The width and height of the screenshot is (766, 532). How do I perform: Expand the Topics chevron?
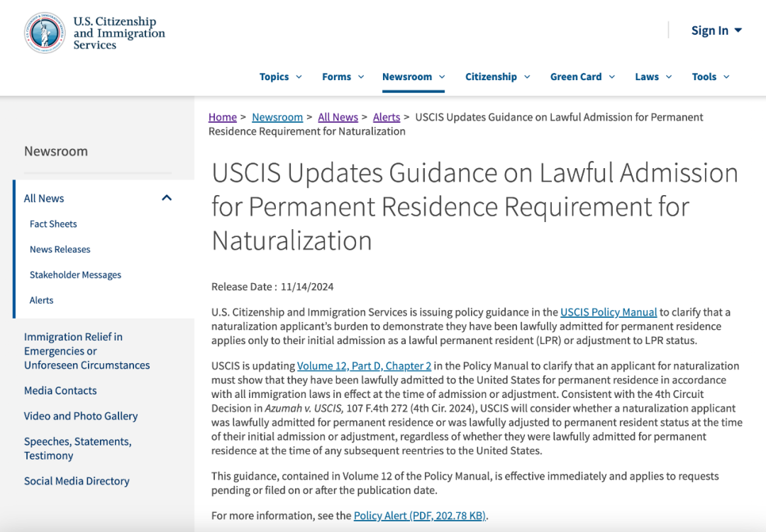(299, 77)
